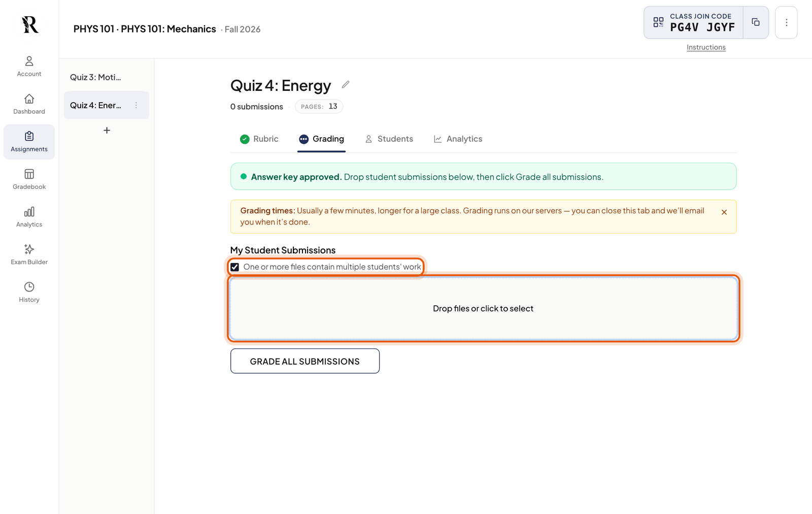Image resolution: width=812 pixels, height=514 pixels.
Task: Show QR code for class join
Action: (x=658, y=22)
